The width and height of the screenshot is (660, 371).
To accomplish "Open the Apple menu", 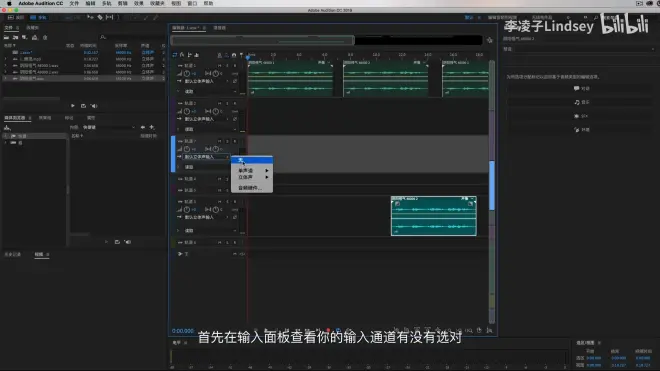I will tap(9, 3).
